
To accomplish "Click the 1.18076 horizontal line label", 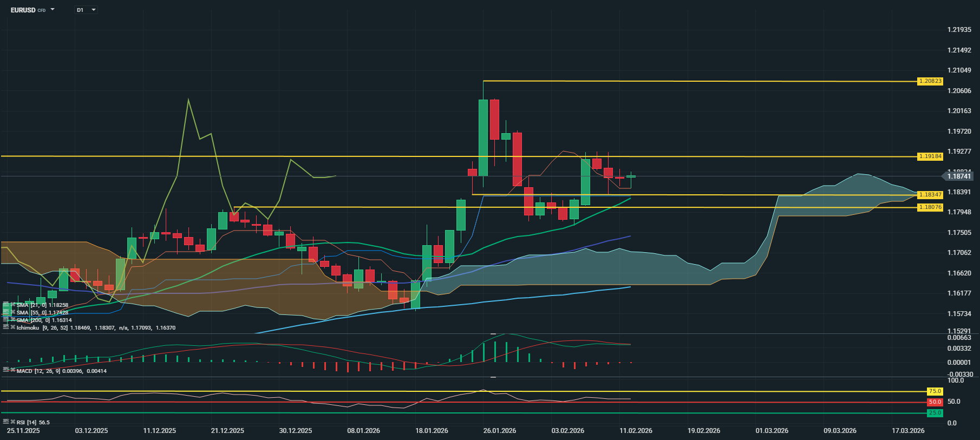I will pyautogui.click(x=930, y=207).
